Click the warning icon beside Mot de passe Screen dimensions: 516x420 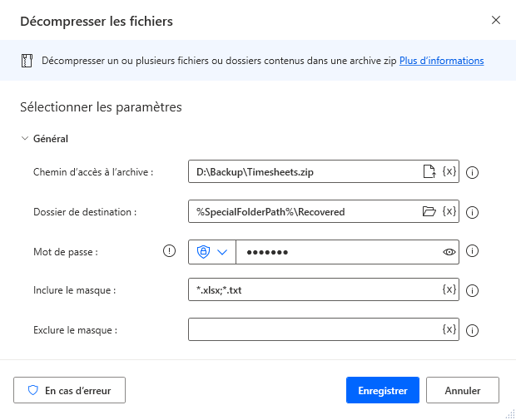tap(169, 251)
